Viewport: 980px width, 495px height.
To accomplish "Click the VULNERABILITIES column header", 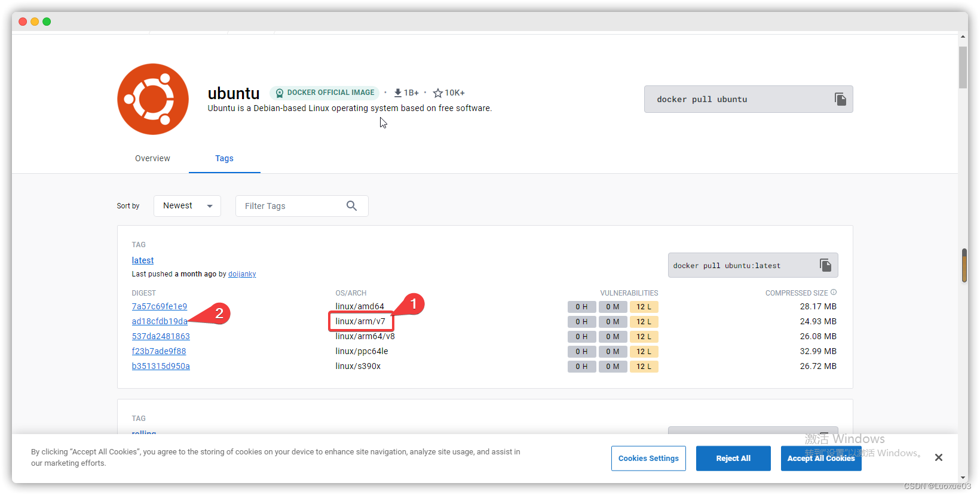I will point(629,293).
